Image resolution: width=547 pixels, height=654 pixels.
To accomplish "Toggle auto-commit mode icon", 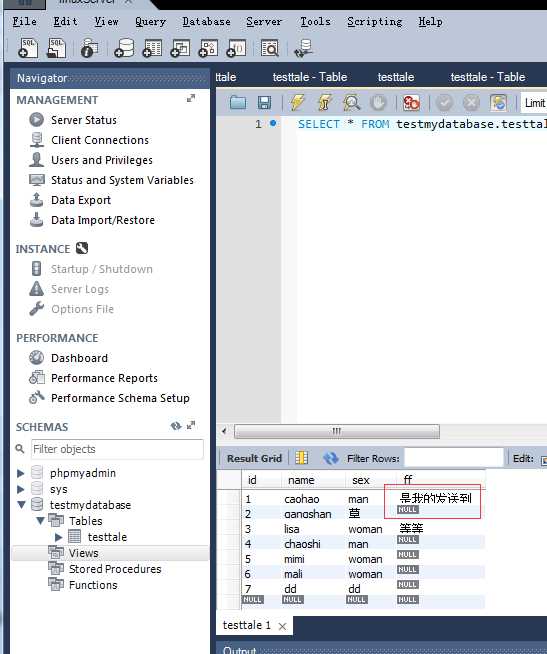I will point(499,102).
